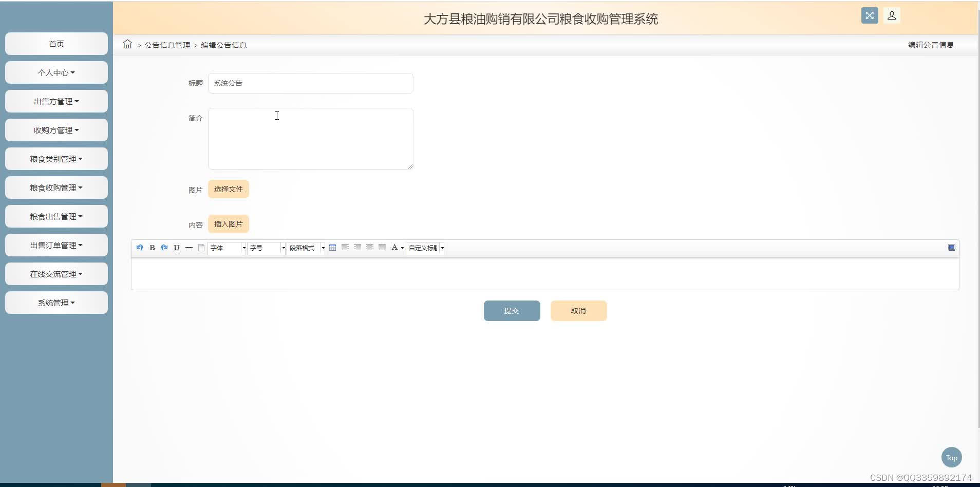Go to 首页 in the sidebar

pos(56,44)
